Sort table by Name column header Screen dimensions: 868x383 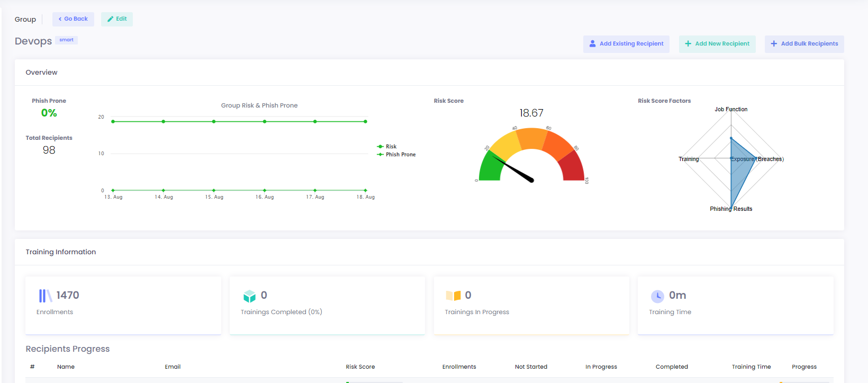[66, 367]
